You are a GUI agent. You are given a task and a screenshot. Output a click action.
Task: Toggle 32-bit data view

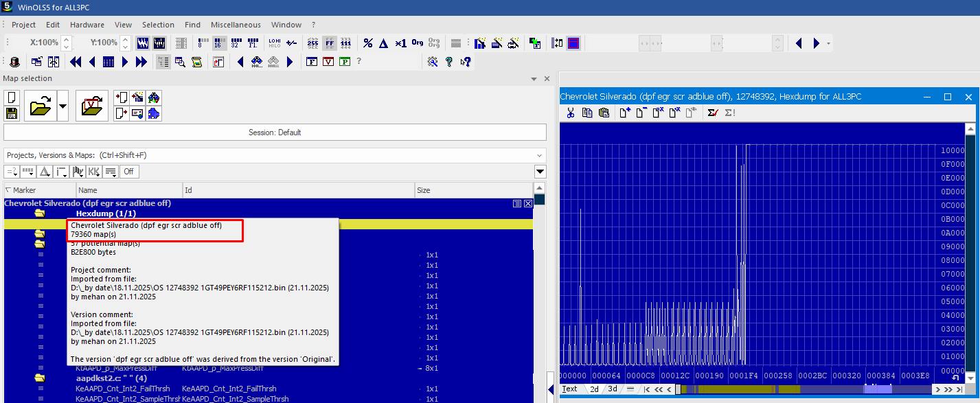[x=235, y=43]
